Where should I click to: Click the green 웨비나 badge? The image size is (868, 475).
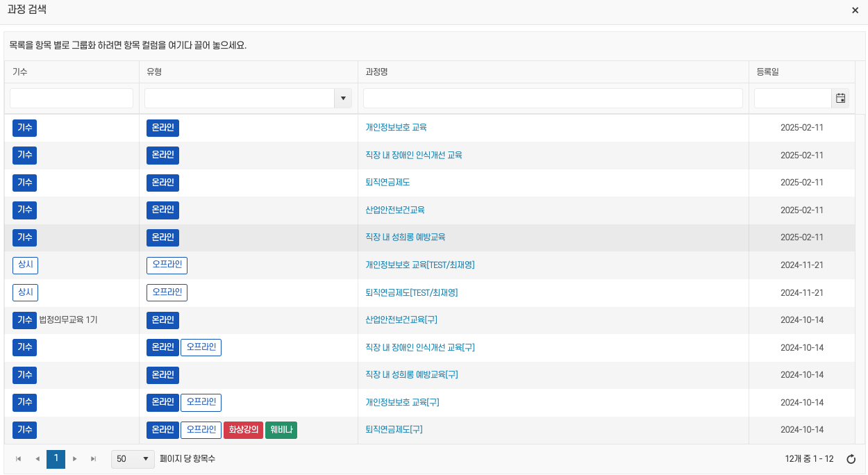[281, 430]
